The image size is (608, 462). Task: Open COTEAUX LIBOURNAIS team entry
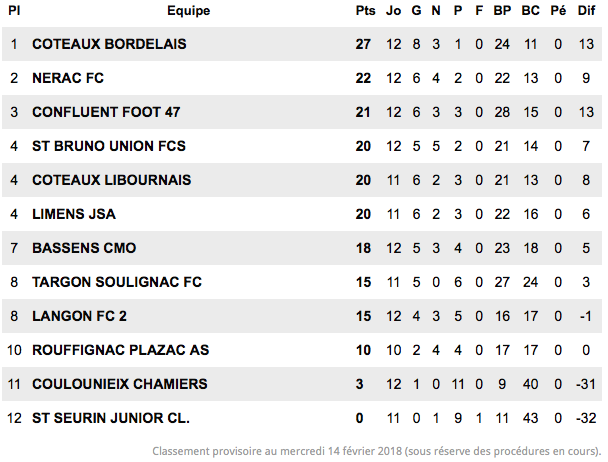click(x=111, y=180)
